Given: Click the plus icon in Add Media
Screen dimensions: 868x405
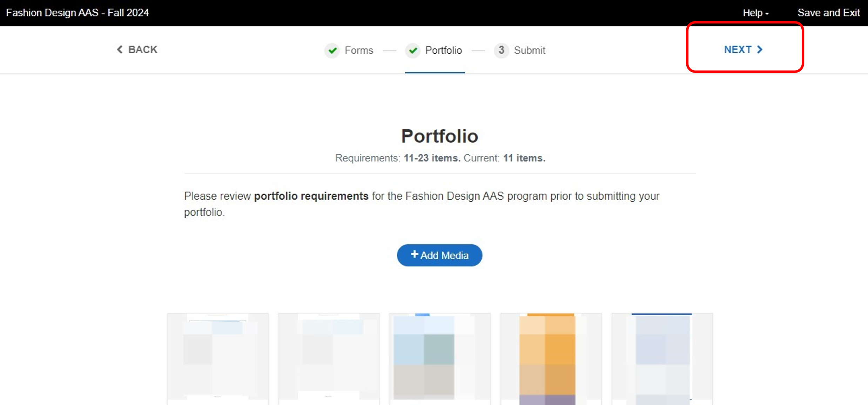Looking at the screenshot, I should (x=415, y=254).
